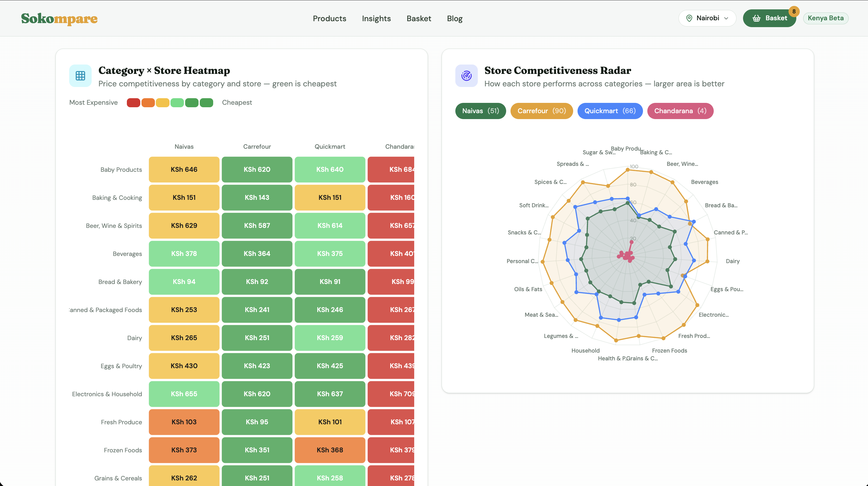Open the Nairobi location dropdown

(x=707, y=18)
